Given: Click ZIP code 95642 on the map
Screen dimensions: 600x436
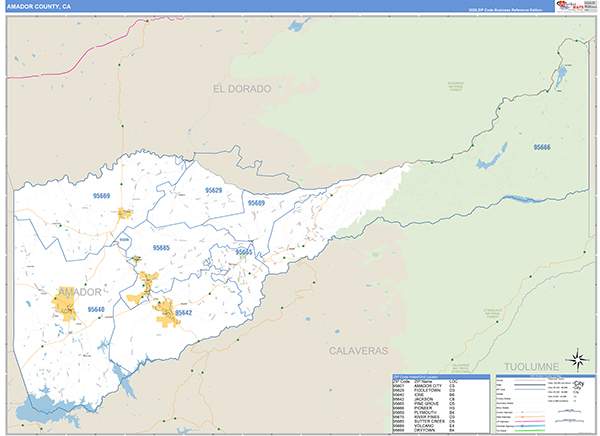Looking at the screenshot, I should point(184,313).
